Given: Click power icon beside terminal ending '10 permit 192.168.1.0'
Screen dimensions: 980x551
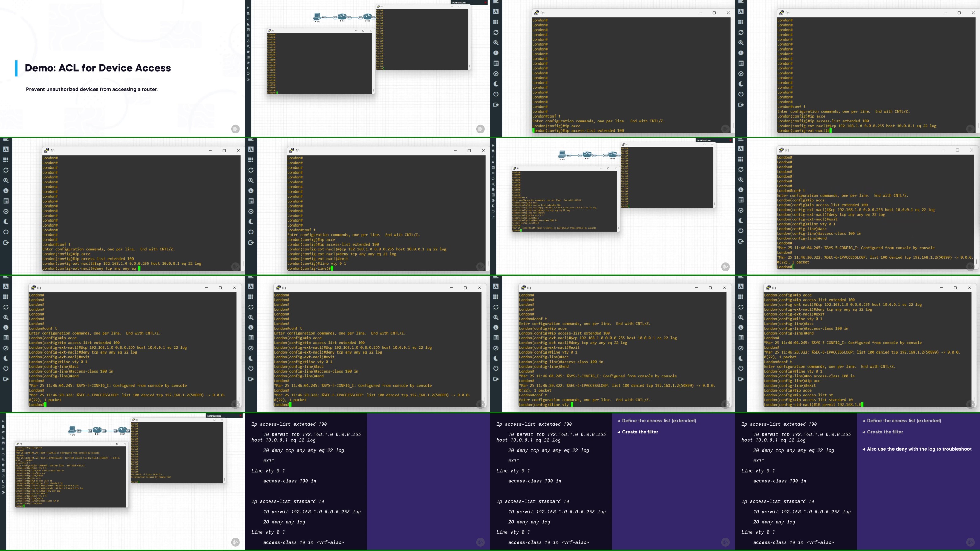Looking at the screenshot, I should [741, 369].
